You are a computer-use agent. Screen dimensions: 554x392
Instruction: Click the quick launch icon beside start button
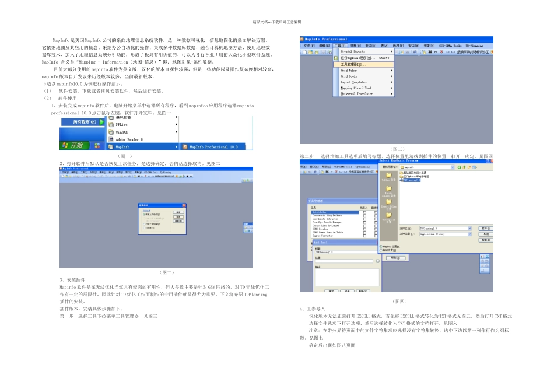97,145
